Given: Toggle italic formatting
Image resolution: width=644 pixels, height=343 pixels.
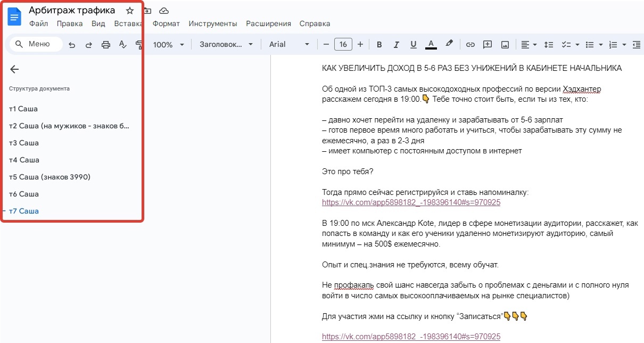Looking at the screenshot, I should (x=396, y=45).
